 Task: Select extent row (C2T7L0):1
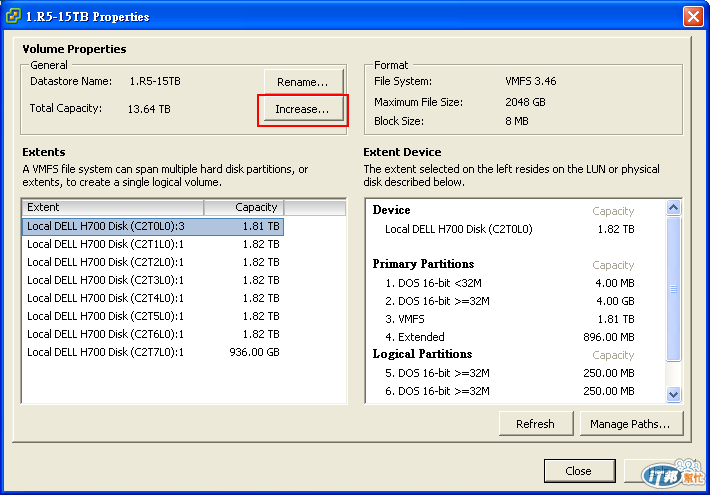point(153,352)
